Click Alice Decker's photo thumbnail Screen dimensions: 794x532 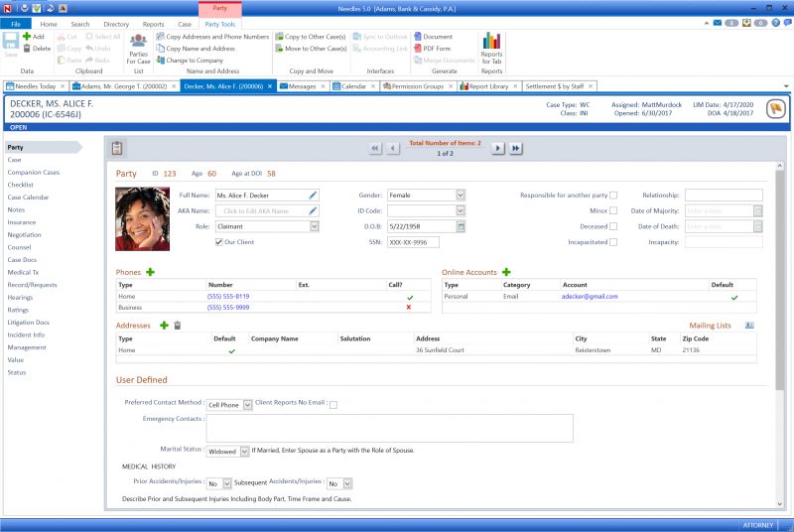pos(142,219)
